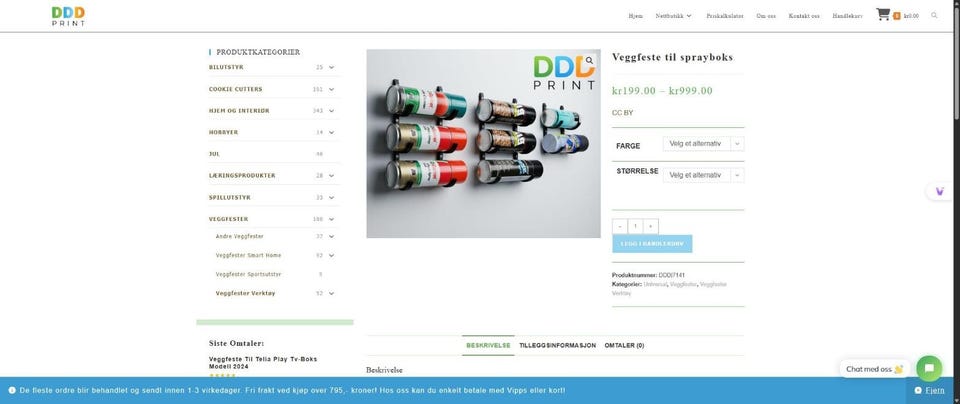
Task: Click the orange cart item count badge
Action: point(896,16)
